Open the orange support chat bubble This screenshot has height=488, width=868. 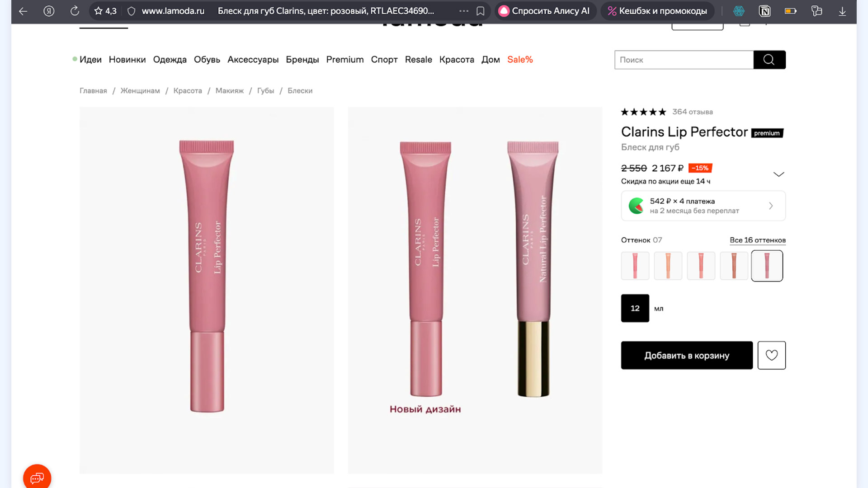[37, 478]
